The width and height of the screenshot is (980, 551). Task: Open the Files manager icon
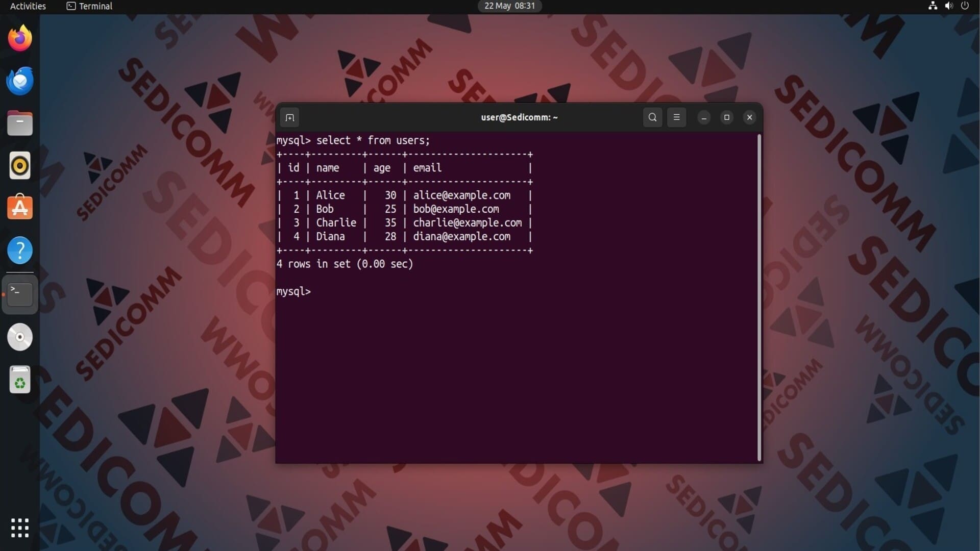tap(20, 123)
